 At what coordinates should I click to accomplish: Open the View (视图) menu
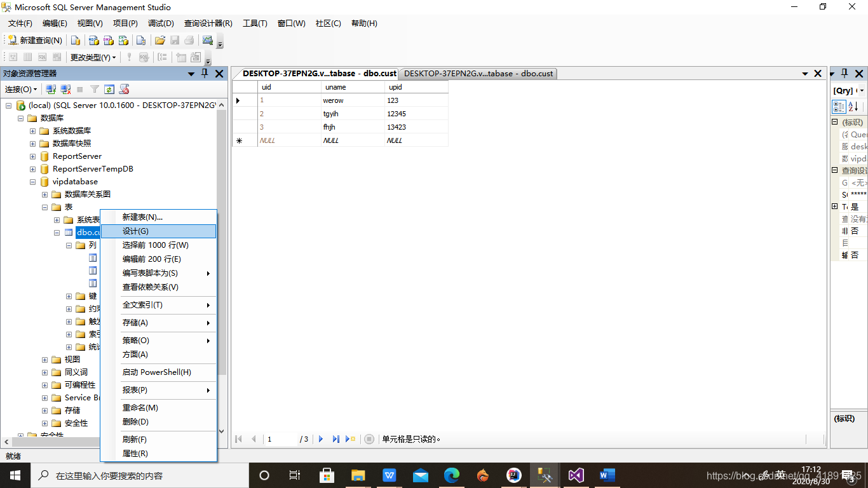90,24
